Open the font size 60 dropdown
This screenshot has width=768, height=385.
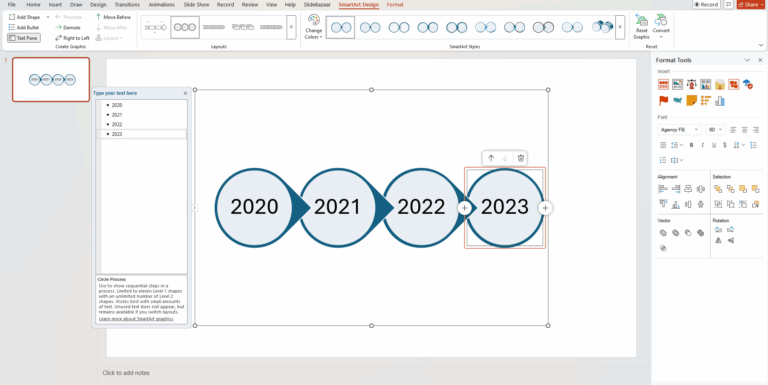point(715,130)
